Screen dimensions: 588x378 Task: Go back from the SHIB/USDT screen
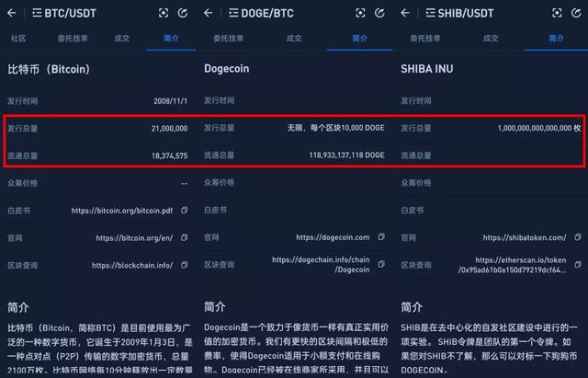pyautogui.click(x=405, y=13)
